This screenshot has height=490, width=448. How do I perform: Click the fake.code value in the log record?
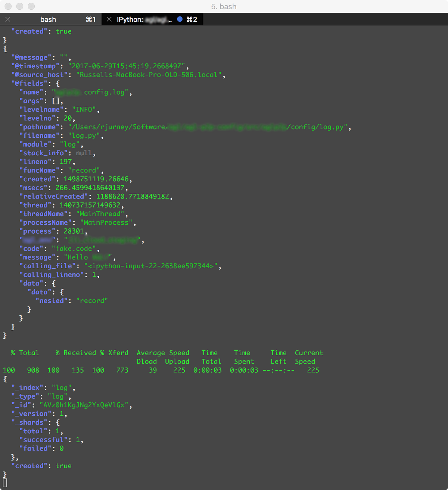[74, 249]
